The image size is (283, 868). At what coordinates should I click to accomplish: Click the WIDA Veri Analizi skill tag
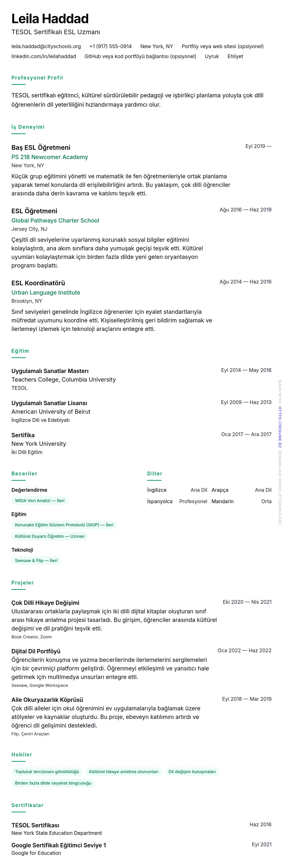pos(40,501)
